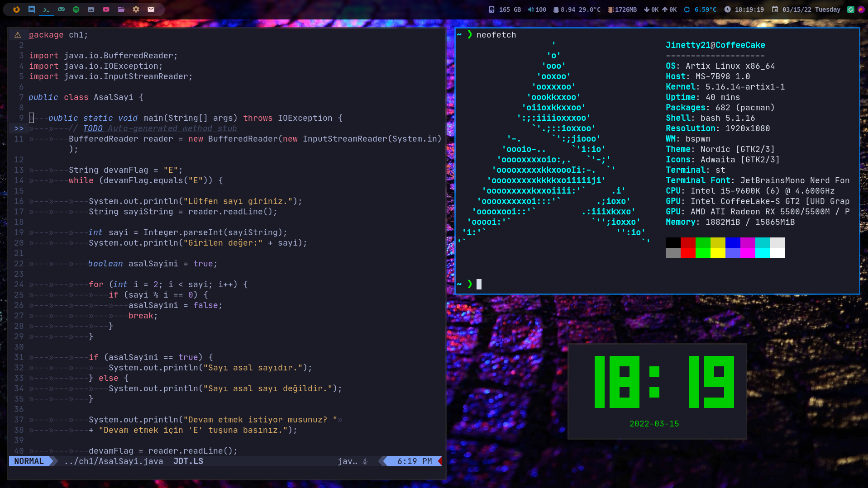Switch to the mail envelope workspace icon
This screenshot has height=488, width=868.
[x=151, y=9]
